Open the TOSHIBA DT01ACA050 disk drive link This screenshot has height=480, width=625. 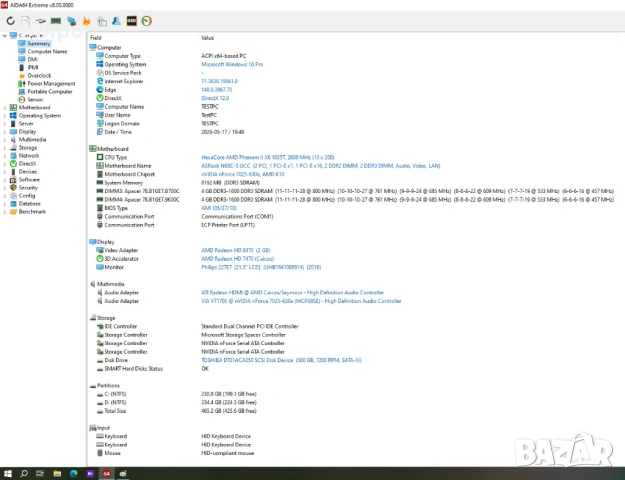(281, 360)
